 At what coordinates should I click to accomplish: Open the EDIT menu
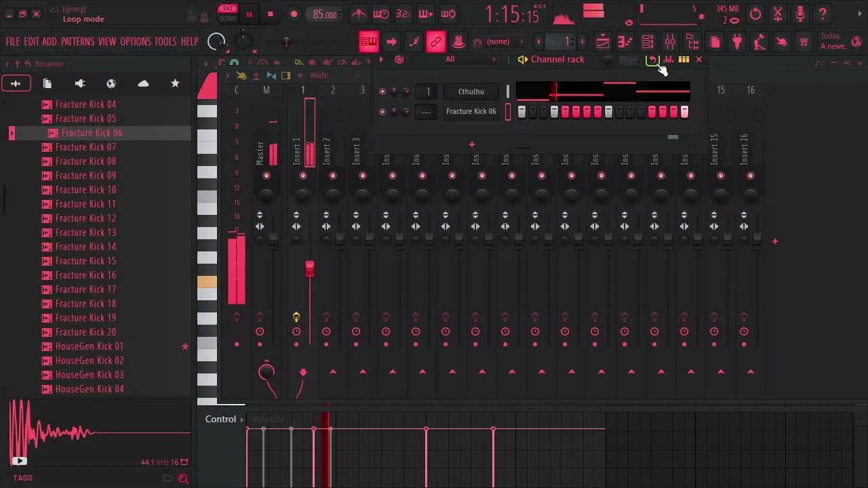coord(31,41)
